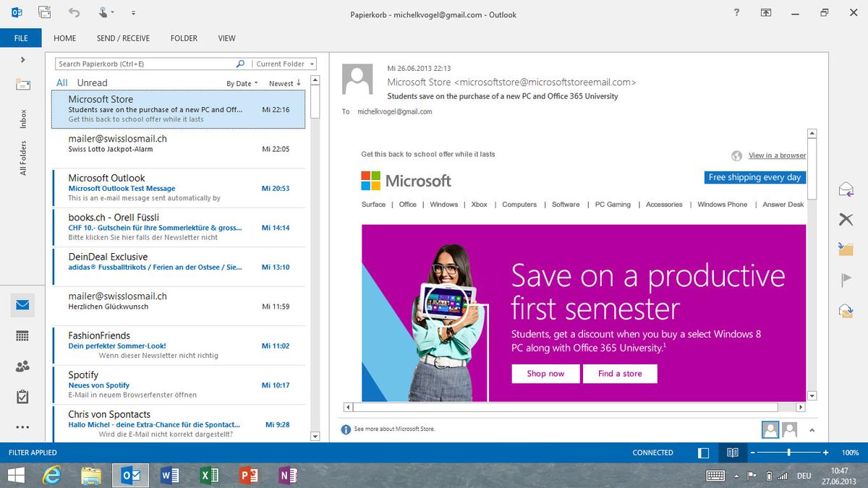Click the search magnifier icon

click(x=241, y=64)
